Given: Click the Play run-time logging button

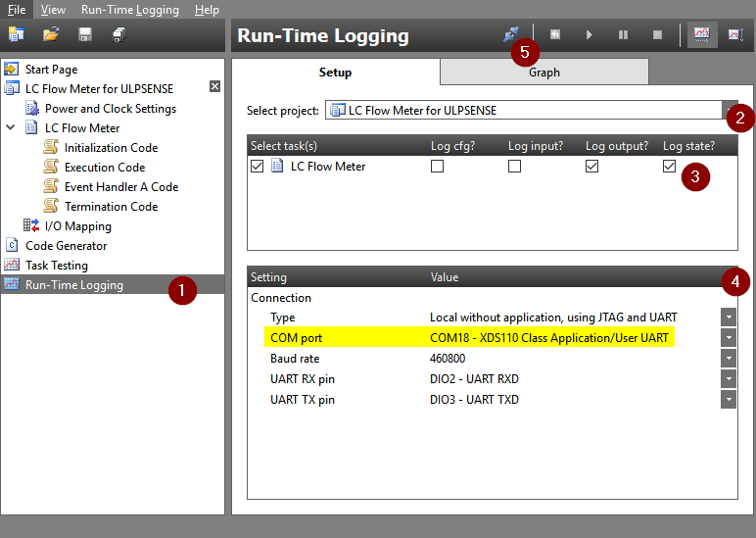Looking at the screenshot, I should coord(590,34).
